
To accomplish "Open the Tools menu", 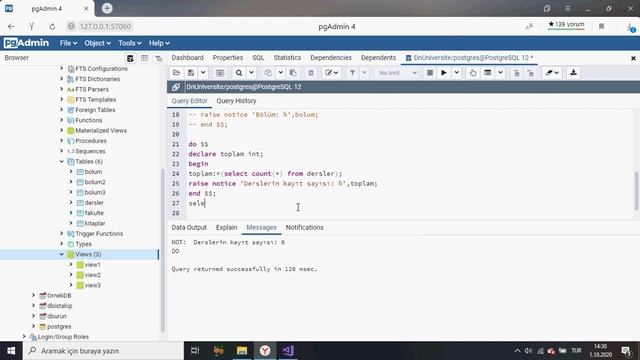I will (x=130, y=43).
